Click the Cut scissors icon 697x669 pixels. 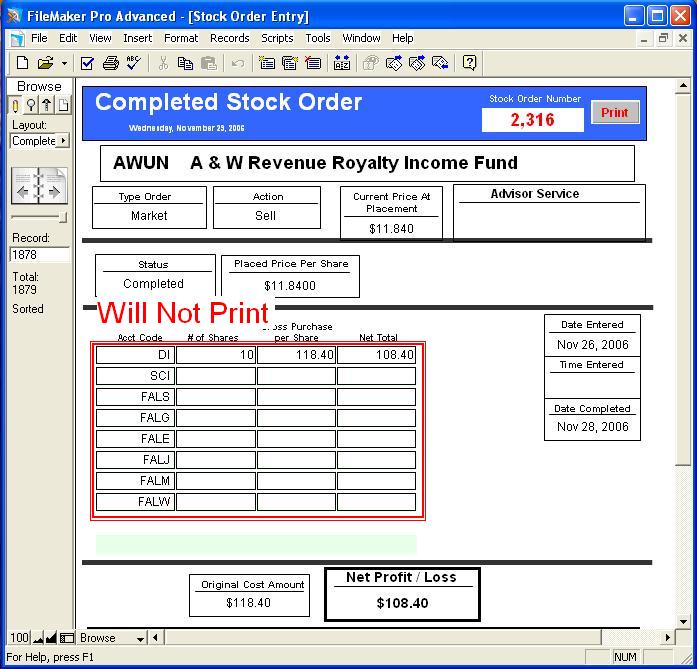[163, 63]
